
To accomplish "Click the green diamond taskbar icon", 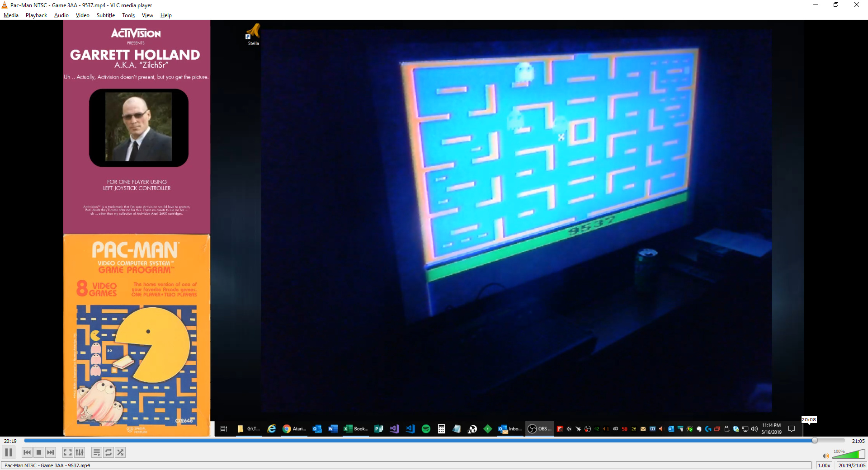I will pos(488,429).
